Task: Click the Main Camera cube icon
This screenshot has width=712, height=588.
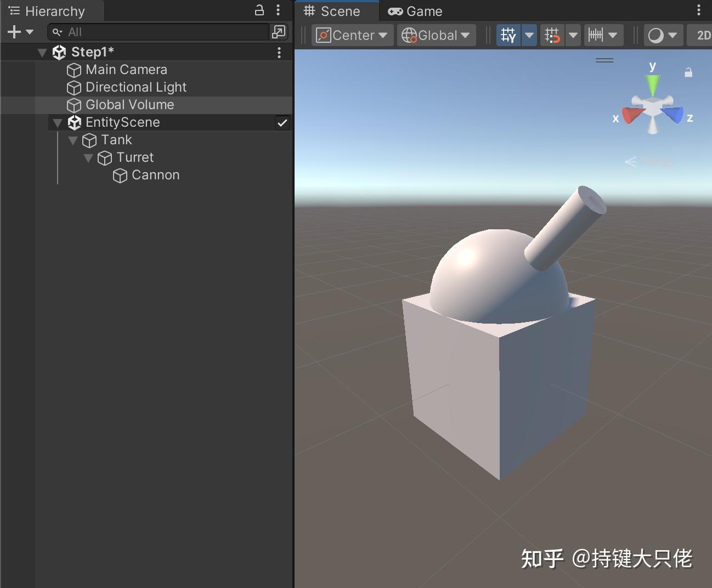Action: point(74,70)
